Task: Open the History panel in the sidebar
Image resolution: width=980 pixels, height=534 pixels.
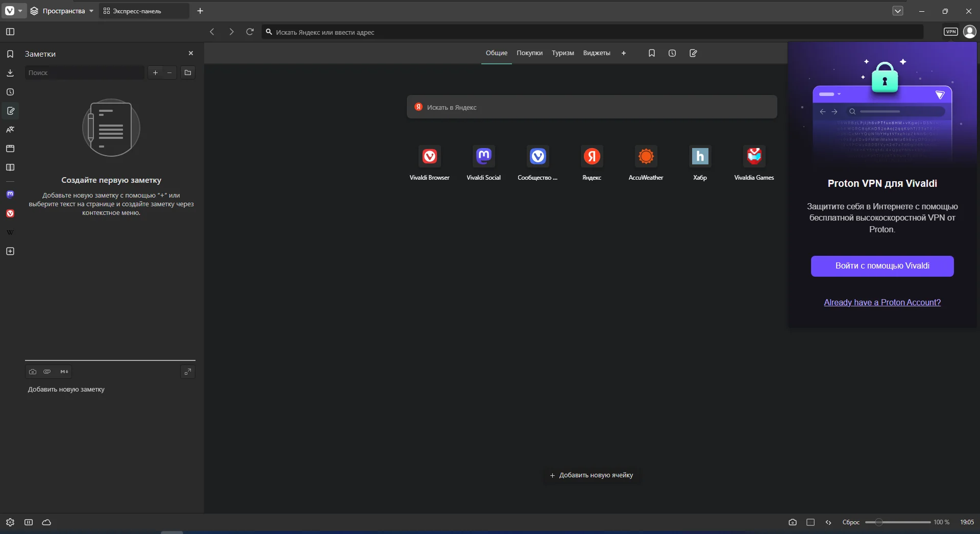Action: 10,92
